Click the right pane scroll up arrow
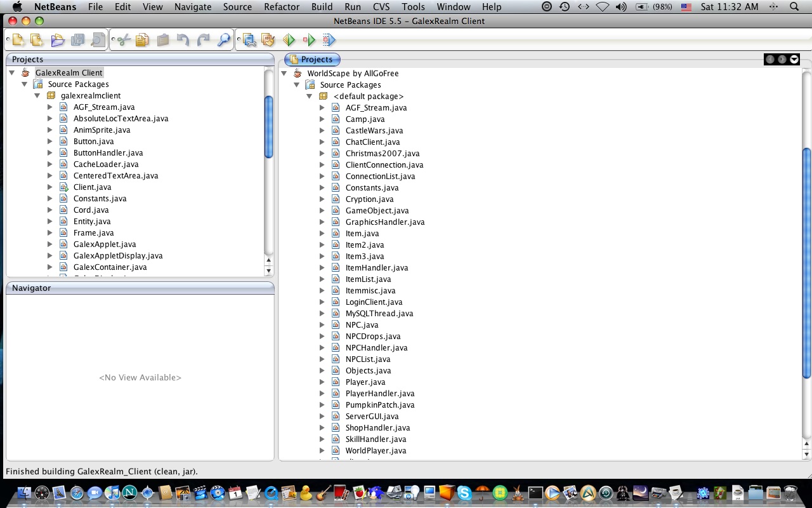Viewport: 812px width, 508px height. pos(807,444)
